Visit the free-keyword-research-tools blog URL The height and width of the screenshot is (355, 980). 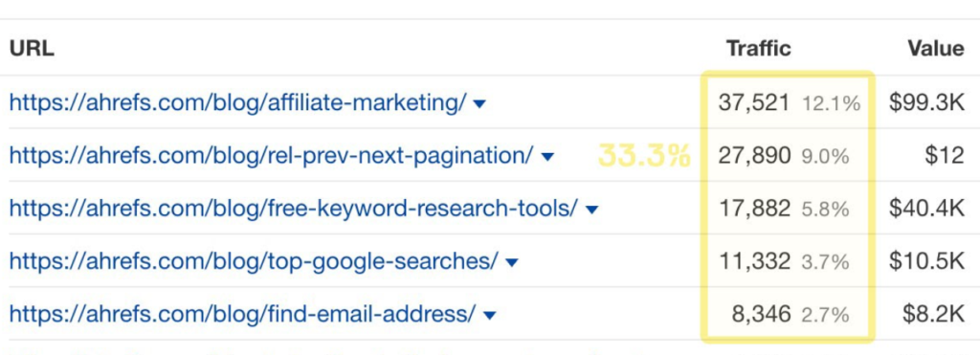tap(294, 209)
